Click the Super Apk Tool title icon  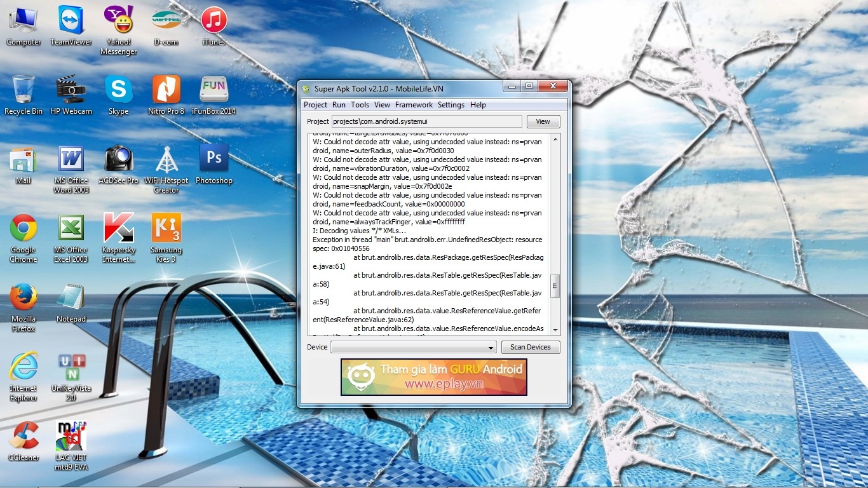306,88
